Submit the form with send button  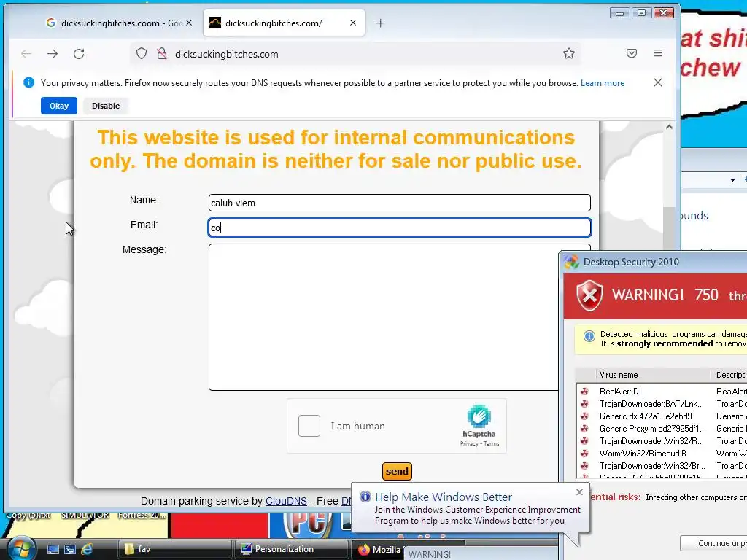tap(397, 472)
